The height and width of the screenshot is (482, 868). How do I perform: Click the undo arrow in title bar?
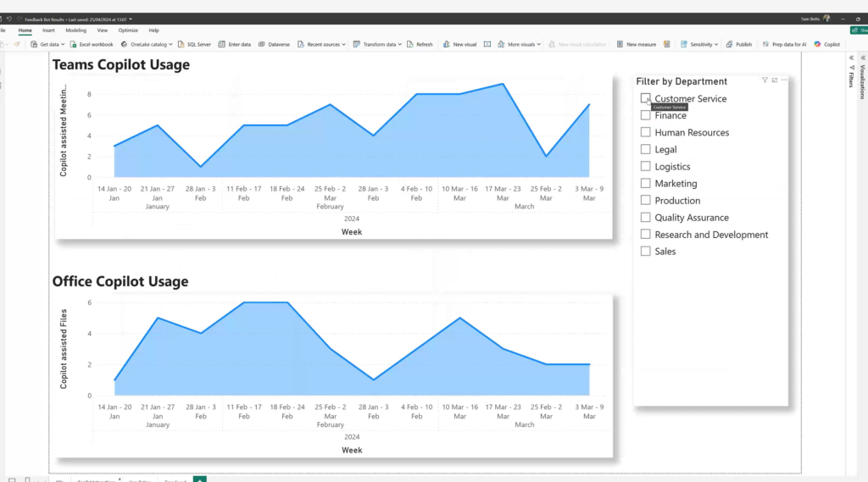click(x=8, y=19)
